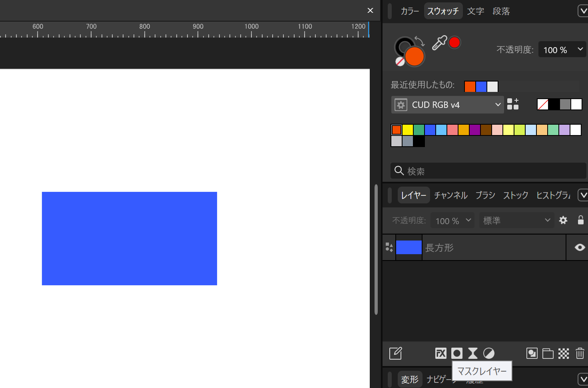Open the ヒストグラム tab

(x=553, y=195)
